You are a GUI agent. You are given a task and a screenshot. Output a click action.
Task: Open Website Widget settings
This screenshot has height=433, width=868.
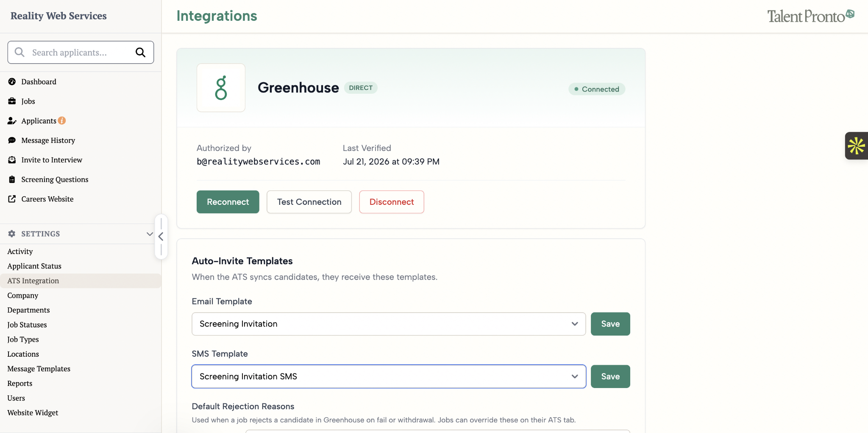33,413
